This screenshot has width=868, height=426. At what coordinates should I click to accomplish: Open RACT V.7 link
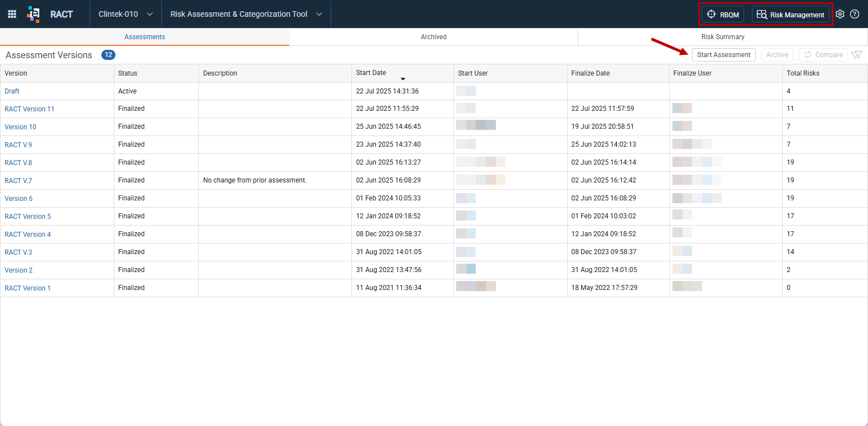18,181
